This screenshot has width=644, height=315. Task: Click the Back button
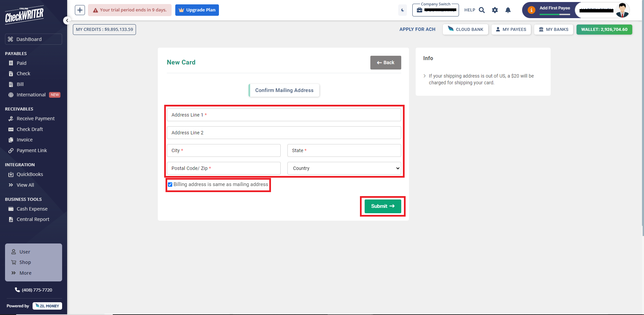coord(385,62)
